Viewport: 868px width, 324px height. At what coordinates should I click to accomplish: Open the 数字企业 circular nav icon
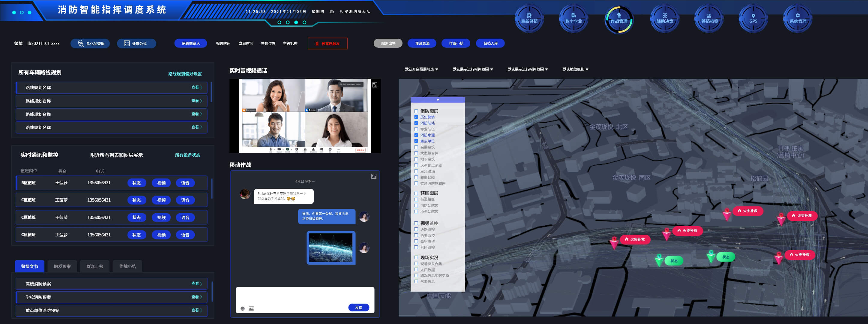(573, 19)
